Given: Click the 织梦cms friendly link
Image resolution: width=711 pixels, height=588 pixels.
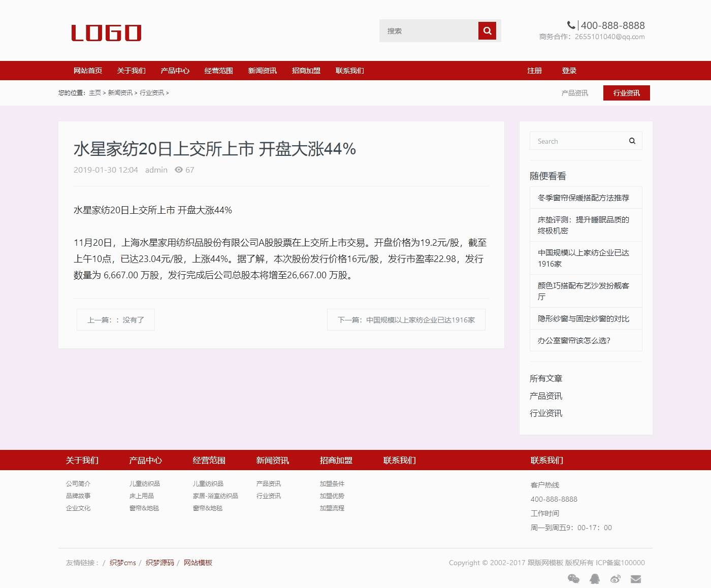Looking at the screenshot, I should (x=123, y=563).
